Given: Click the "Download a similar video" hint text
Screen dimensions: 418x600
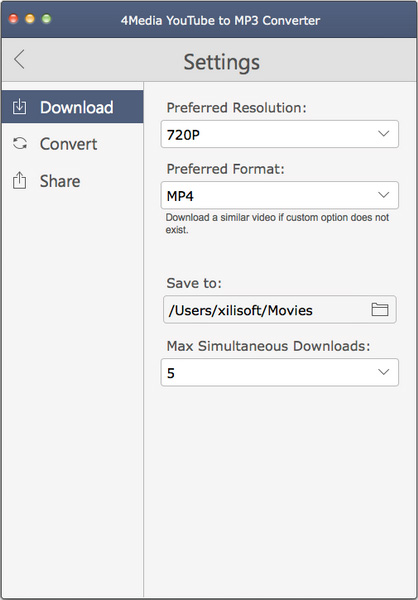Looking at the screenshot, I should 277,223.
